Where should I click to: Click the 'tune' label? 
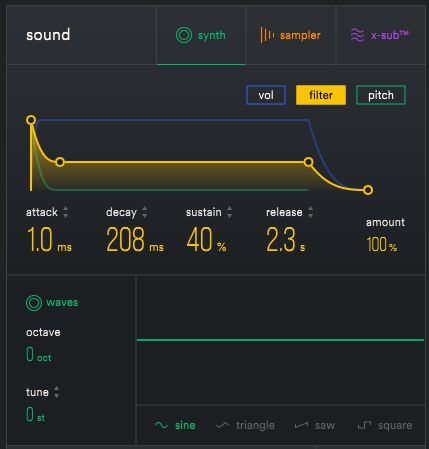(37, 392)
